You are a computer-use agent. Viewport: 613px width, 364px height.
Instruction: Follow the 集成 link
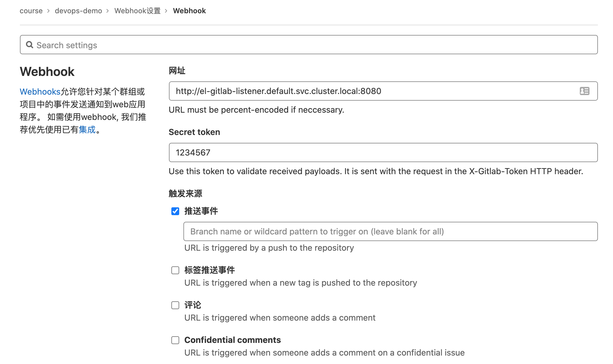click(87, 130)
